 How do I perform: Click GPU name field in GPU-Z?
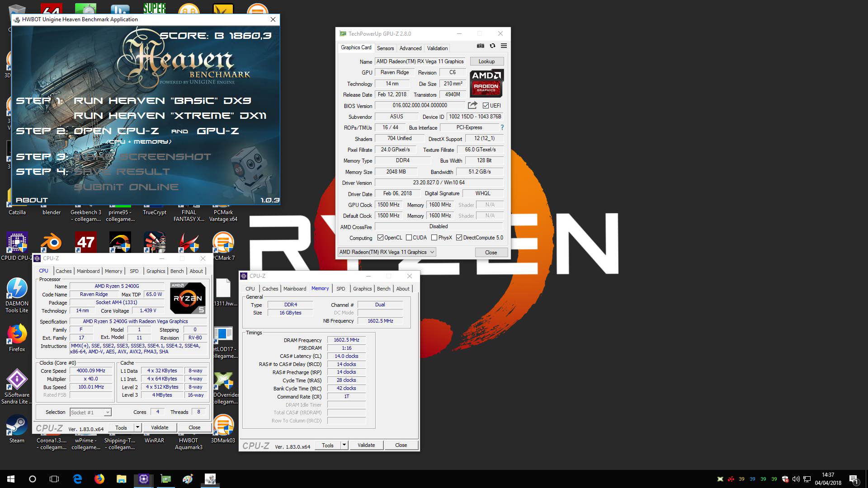(x=420, y=61)
